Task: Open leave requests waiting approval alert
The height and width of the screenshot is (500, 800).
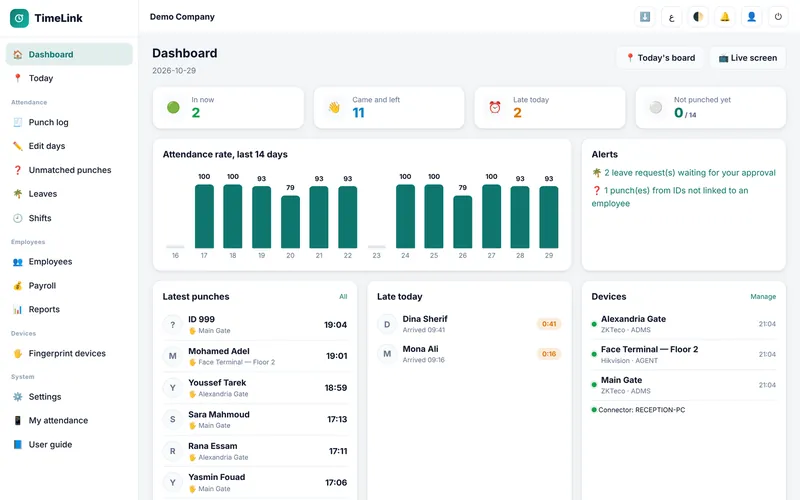Action: pos(684,173)
